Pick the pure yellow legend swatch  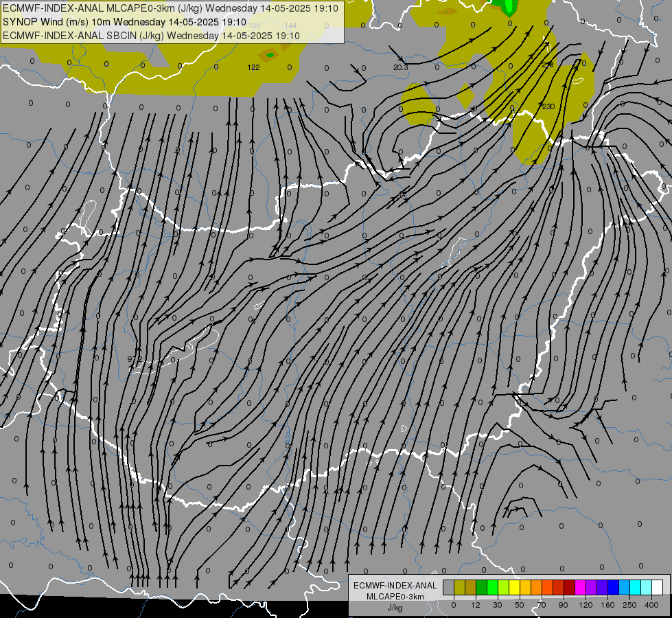[x=515, y=587]
